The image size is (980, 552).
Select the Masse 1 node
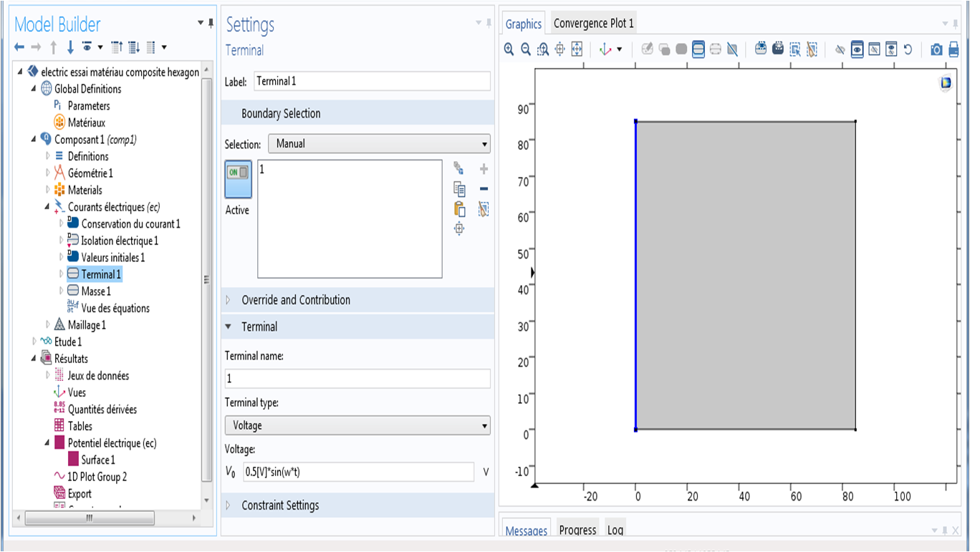tap(95, 291)
